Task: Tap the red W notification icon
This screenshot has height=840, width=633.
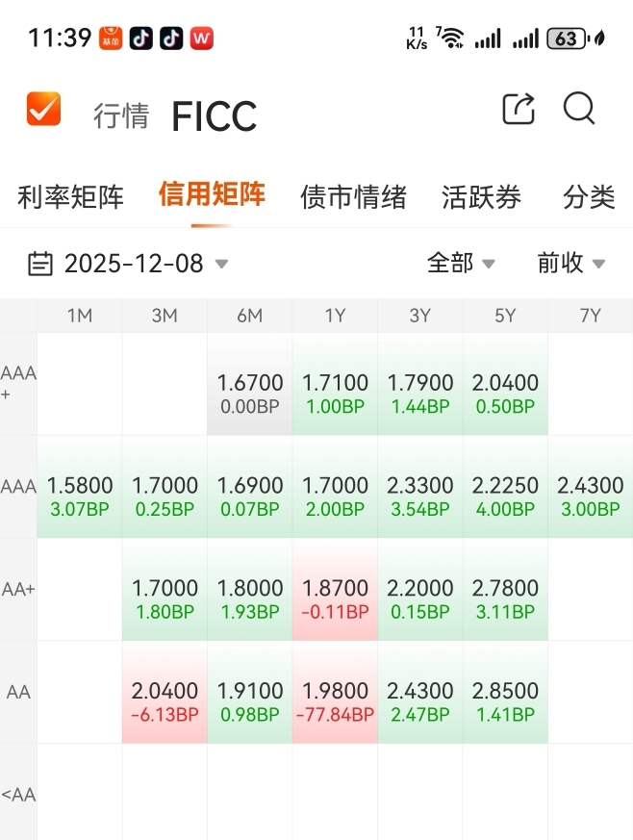Action: click(202, 38)
